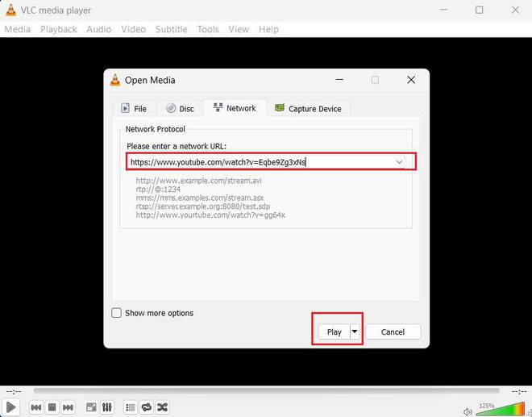Screen dimensions: 532x417
Task: Close the VLC main window
Action: coord(515,10)
